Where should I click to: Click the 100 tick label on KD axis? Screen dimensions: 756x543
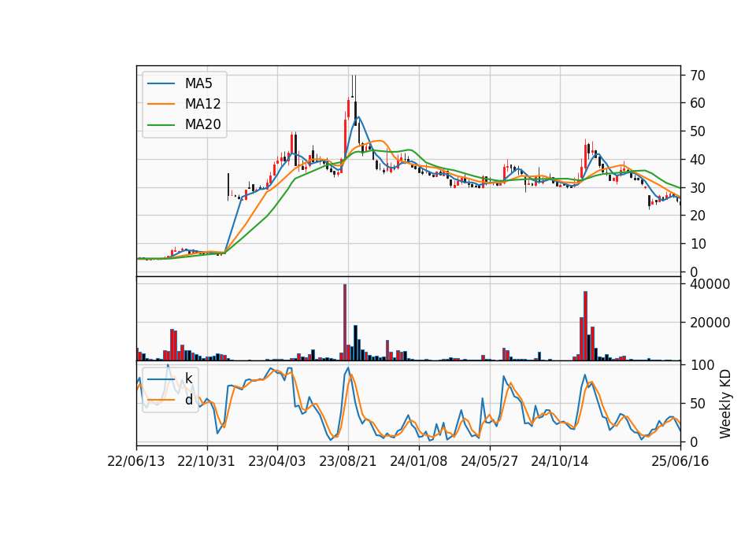pyautogui.click(x=702, y=364)
